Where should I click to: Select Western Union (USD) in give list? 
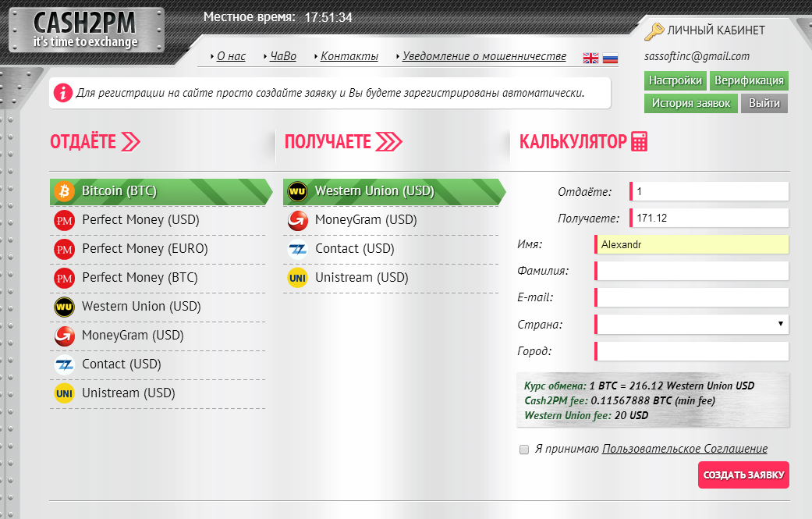coord(158,307)
